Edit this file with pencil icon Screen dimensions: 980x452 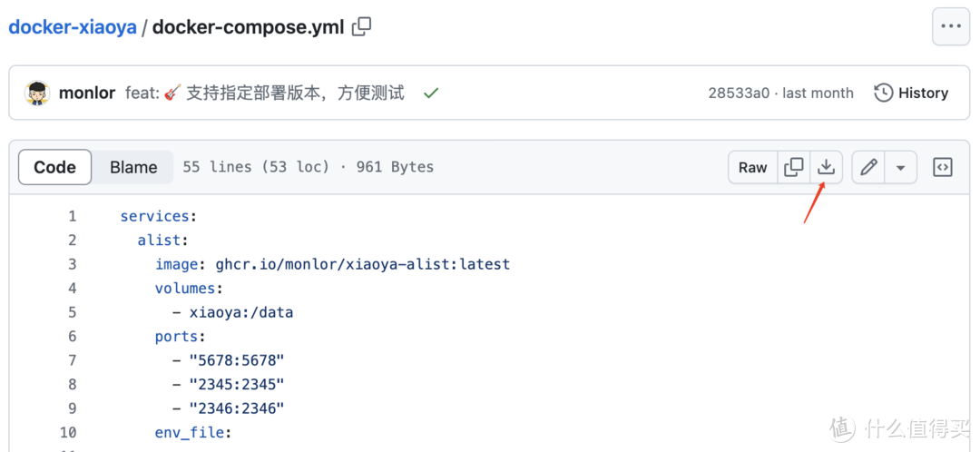pyautogui.click(x=868, y=167)
